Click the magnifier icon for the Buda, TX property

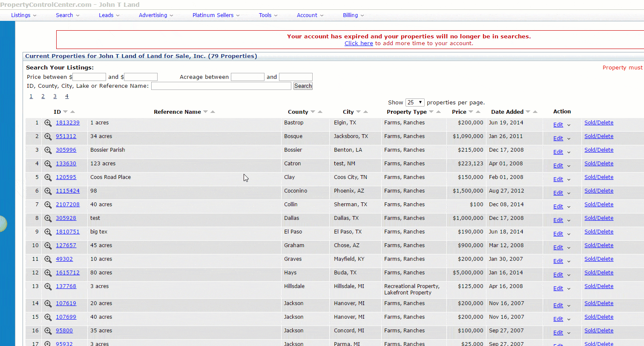48,273
